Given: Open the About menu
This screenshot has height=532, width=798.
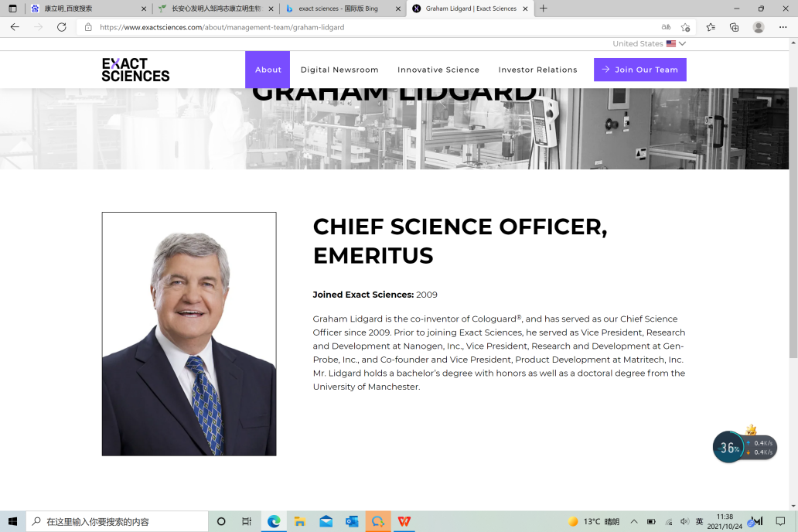Looking at the screenshot, I should (x=268, y=70).
